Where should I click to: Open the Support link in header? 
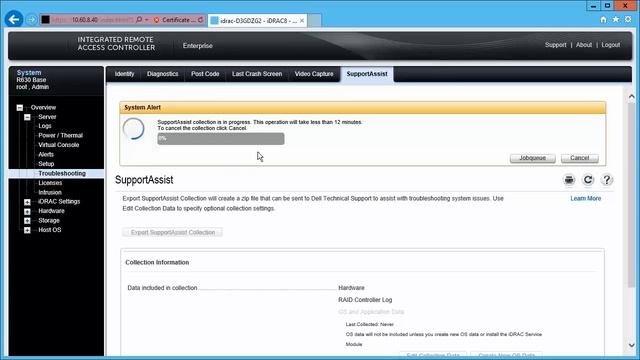tap(556, 45)
